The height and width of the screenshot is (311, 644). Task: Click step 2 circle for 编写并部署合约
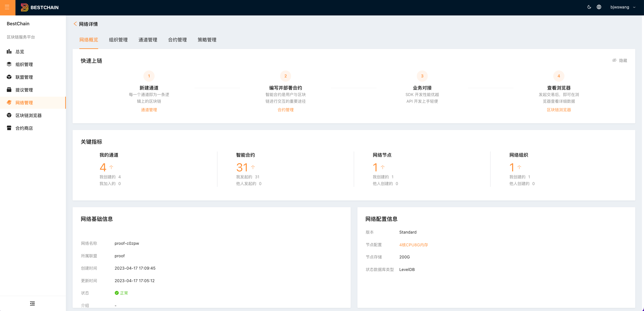pos(285,76)
